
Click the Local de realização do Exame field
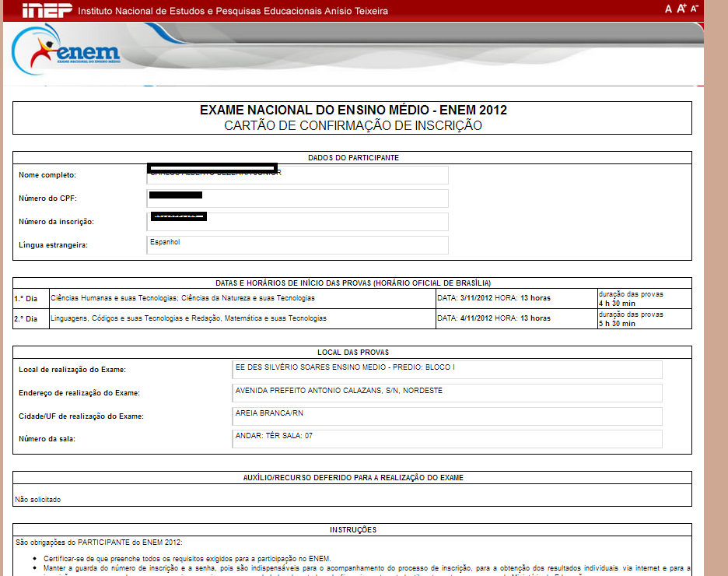pyautogui.click(x=447, y=370)
